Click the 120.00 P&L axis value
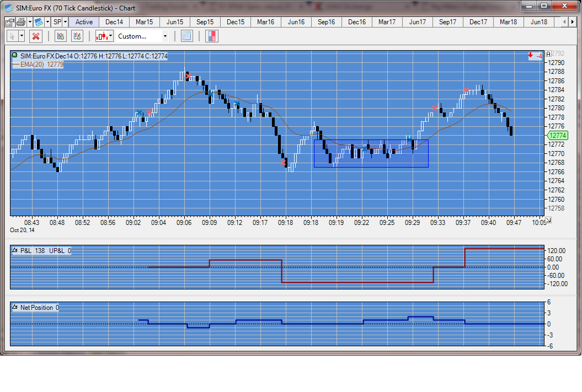The height and width of the screenshot is (392, 582). [557, 251]
